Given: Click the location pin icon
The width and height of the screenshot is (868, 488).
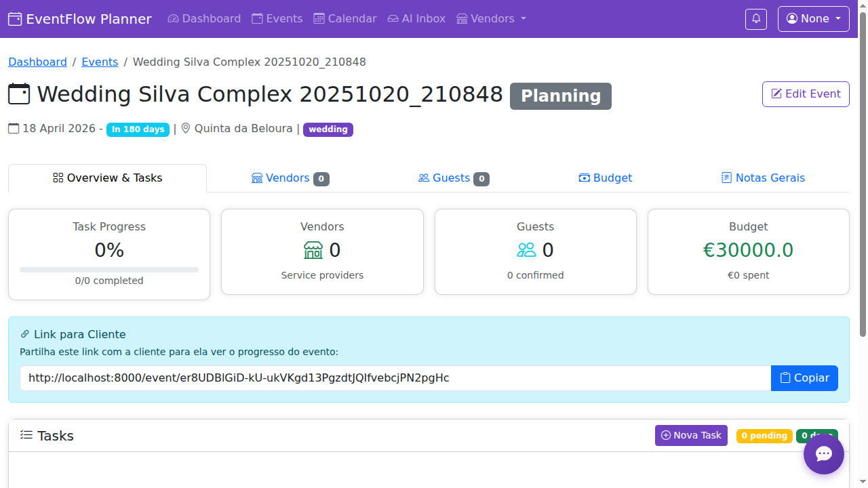Looking at the screenshot, I should (x=186, y=129).
